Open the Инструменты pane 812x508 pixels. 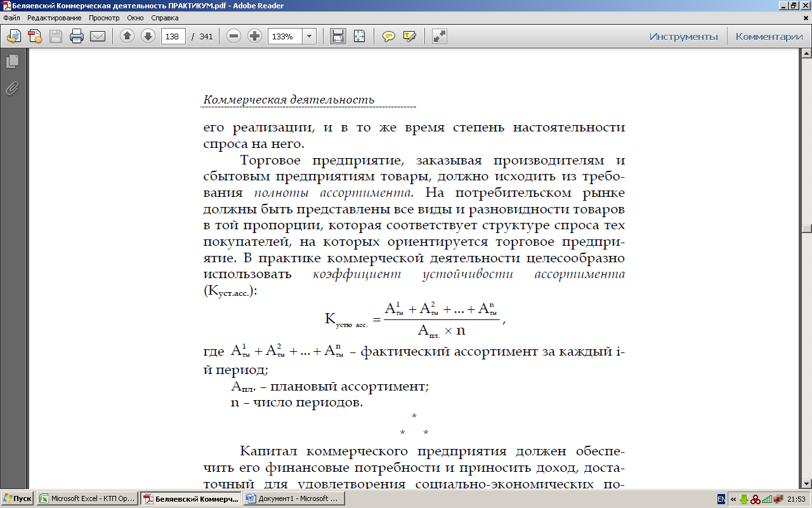pyautogui.click(x=683, y=36)
